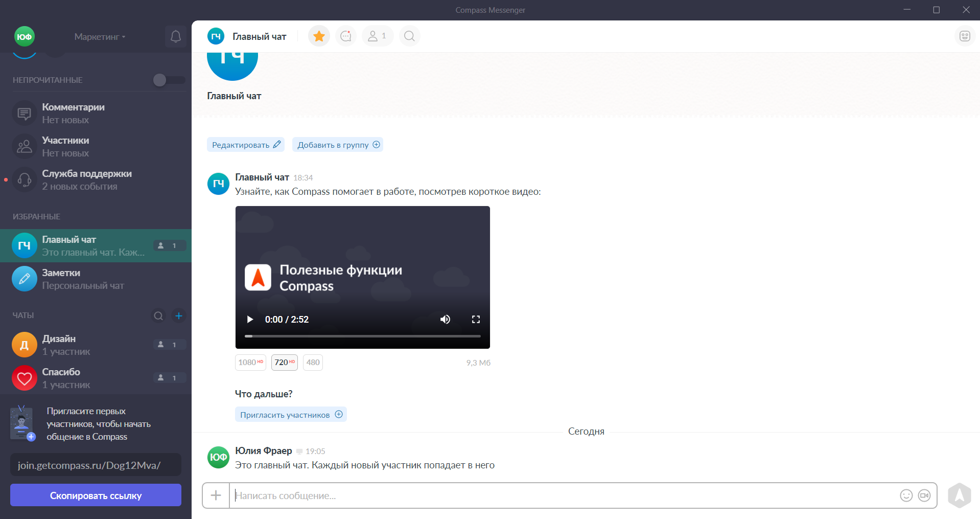The image size is (980, 519).
Task: Click Скопировать ссылку button
Action: [x=96, y=495]
